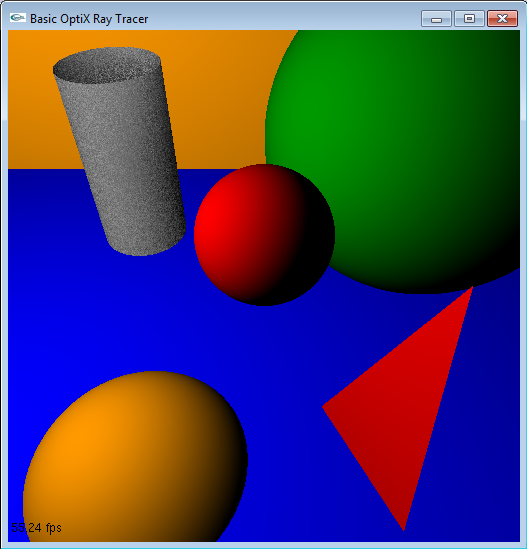
Task: Maximize the Basic OptiX Ray Tracer window
Action: pyautogui.click(x=469, y=19)
